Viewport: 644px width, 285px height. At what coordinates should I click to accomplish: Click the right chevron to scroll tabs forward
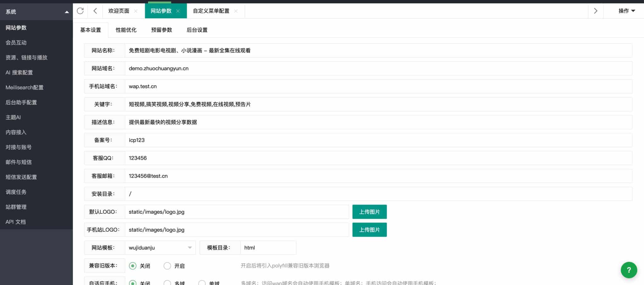(595, 11)
